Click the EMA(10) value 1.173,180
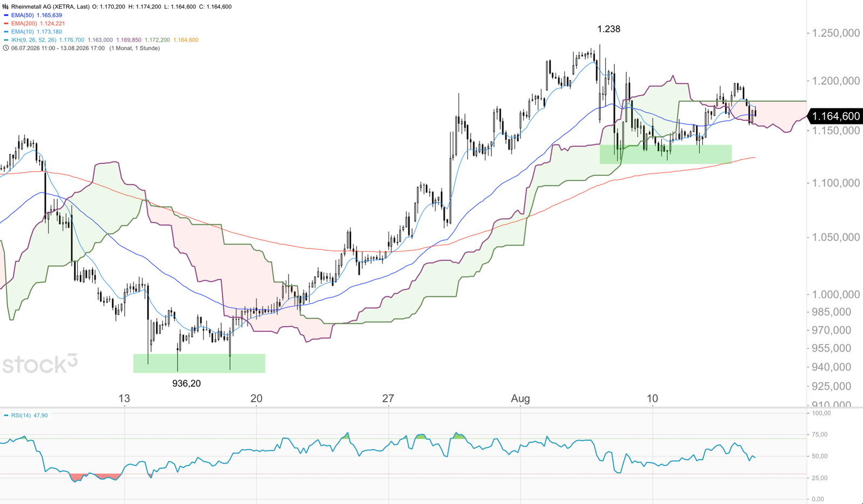 pyautogui.click(x=49, y=32)
